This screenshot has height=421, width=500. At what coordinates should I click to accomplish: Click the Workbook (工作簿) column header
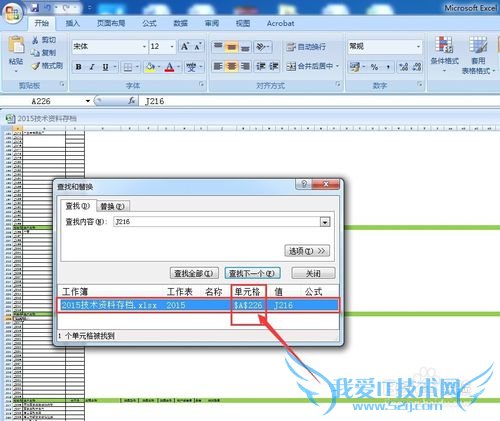tap(75, 292)
